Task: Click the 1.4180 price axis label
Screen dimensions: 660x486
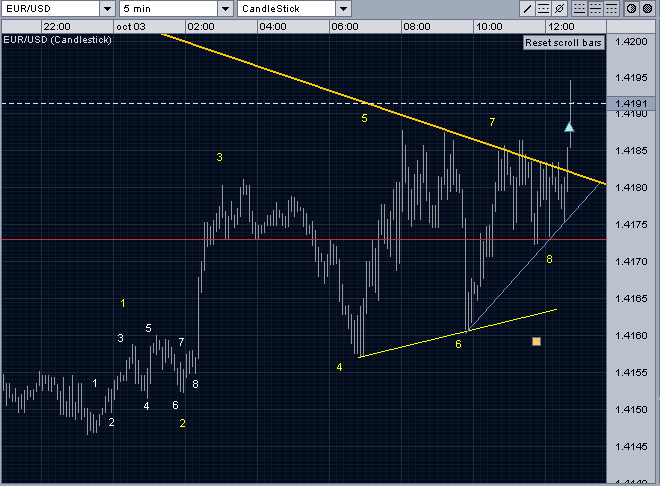Action: click(631, 187)
